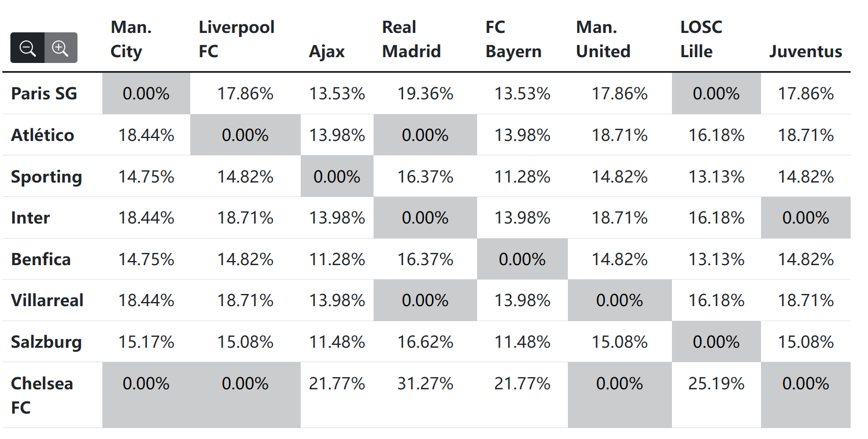Select Paris SG vs Real Madrid 19.36% cell
Image resolution: width=868 pixels, height=439 pixels.
425,94
